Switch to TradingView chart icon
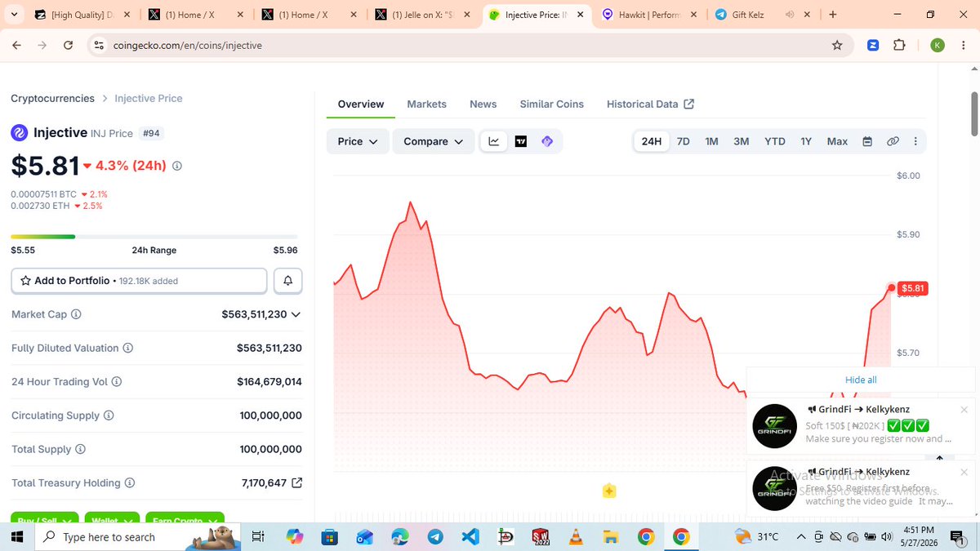This screenshot has height=551, width=980. pyautogui.click(x=521, y=141)
